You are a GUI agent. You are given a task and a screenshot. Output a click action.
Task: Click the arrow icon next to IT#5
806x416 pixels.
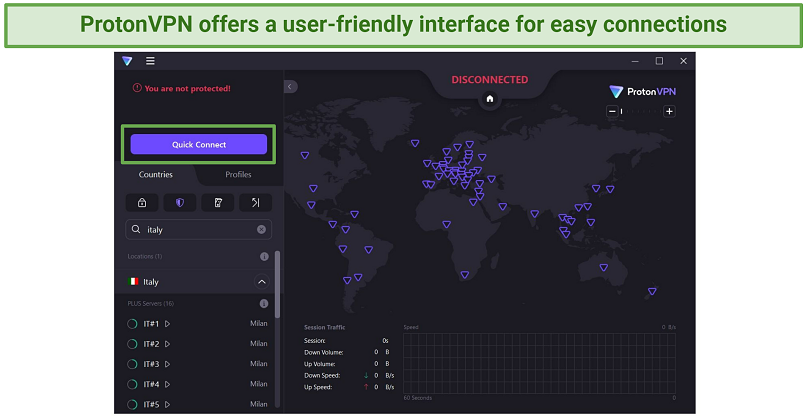(168, 405)
